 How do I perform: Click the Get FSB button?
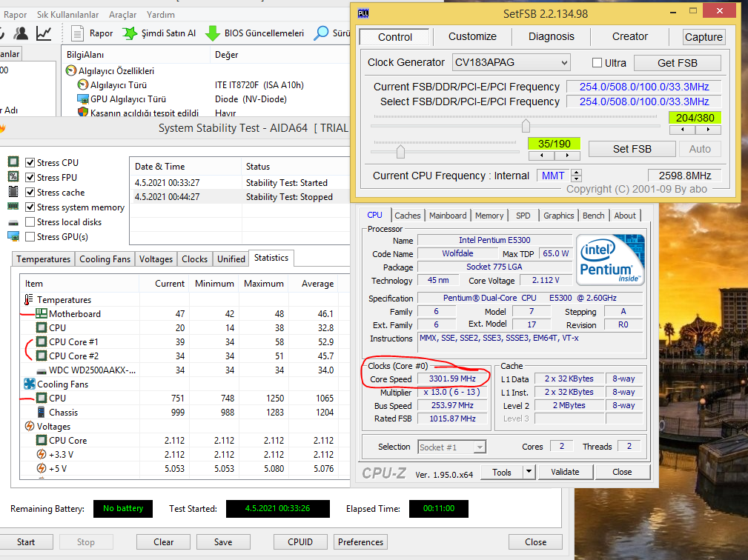[677, 63]
